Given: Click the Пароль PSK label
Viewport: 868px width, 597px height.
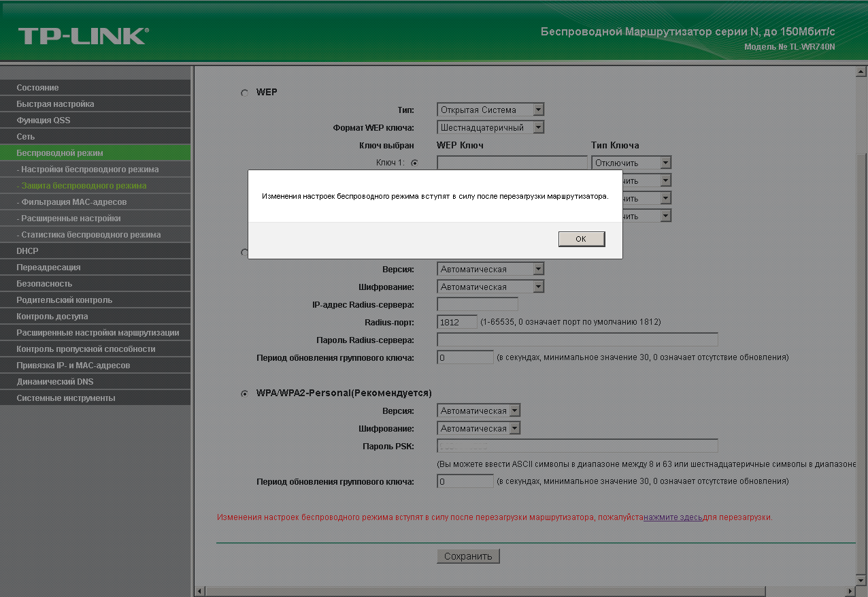Looking at the screenshot, I should (388, 447).
